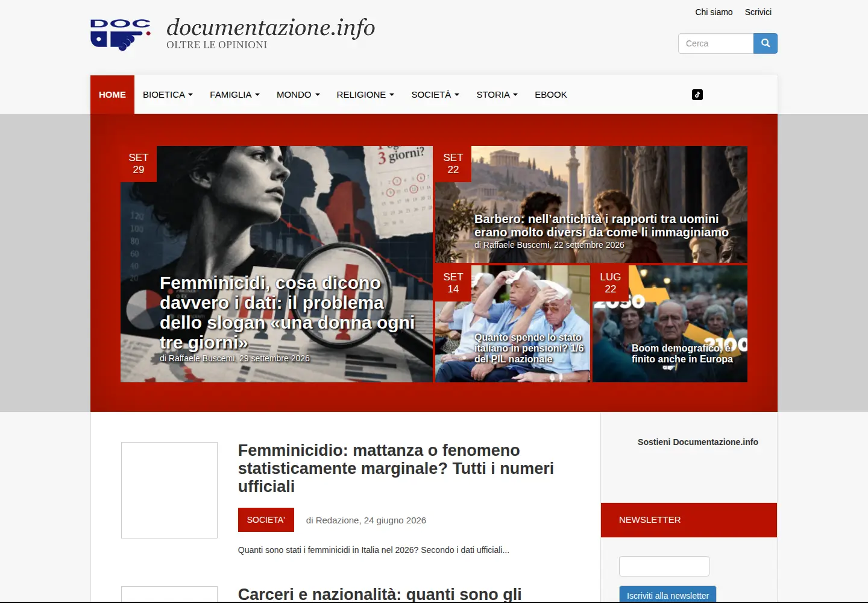Click the NEWSLETTER panel header
The image size is (868, 603).
[689, 520]
